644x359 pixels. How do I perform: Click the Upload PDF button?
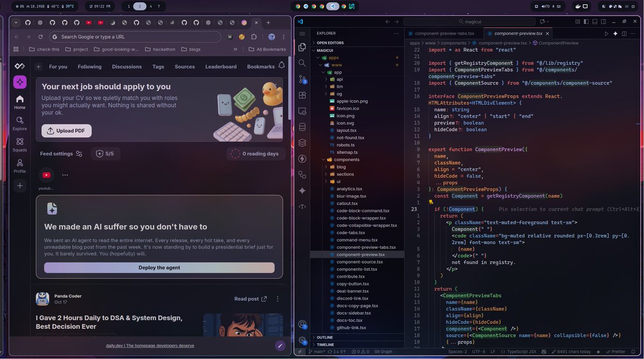click(67, 131)
